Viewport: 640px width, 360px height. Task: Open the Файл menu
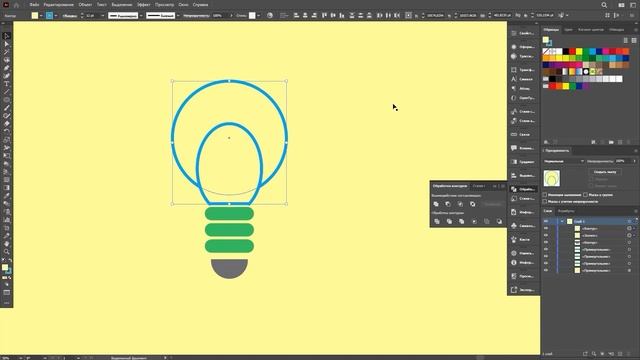pyautogui.click(x=34, y=5)
